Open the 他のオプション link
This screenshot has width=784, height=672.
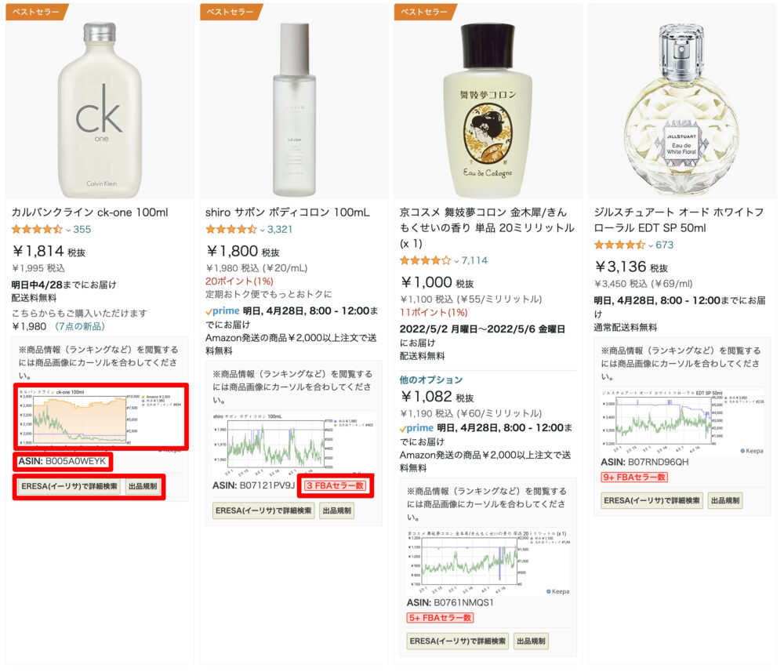[x=431, y=380]
